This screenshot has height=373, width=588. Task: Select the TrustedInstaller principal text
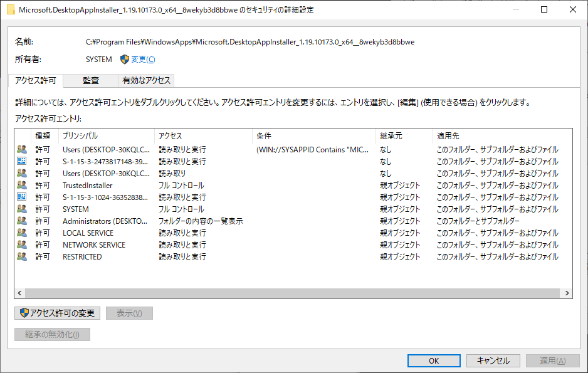click(87, 185)
